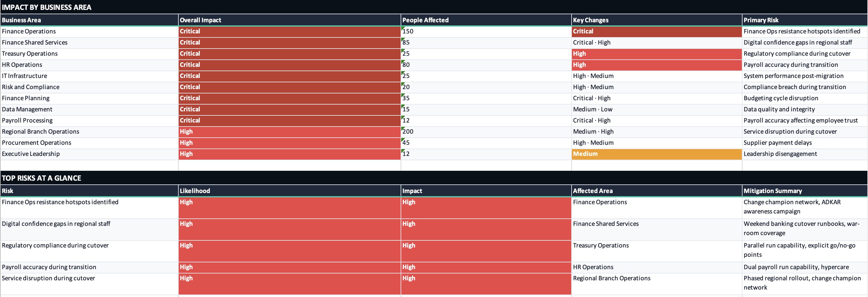Select 'Dual payroll run capability, hypercare' cell
Screen dimensions: 868x297
tap(805, 267)
